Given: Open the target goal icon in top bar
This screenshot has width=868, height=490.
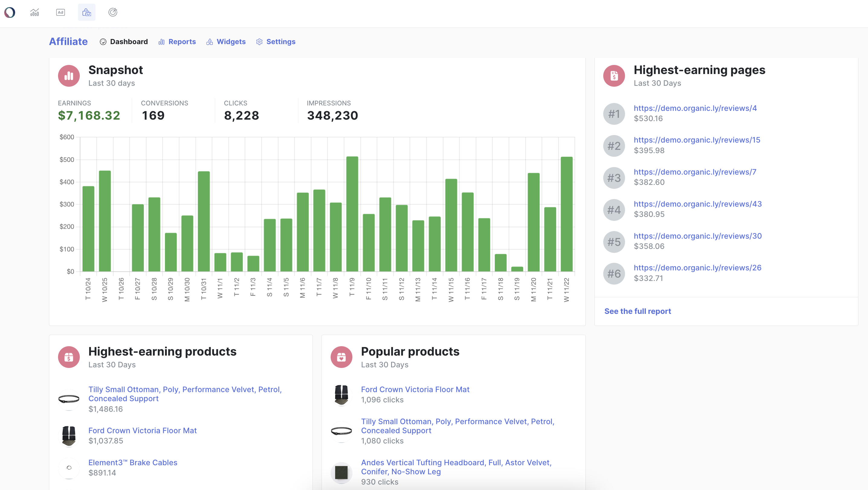Looking at the screenshot, I should [x=113, y=12].
